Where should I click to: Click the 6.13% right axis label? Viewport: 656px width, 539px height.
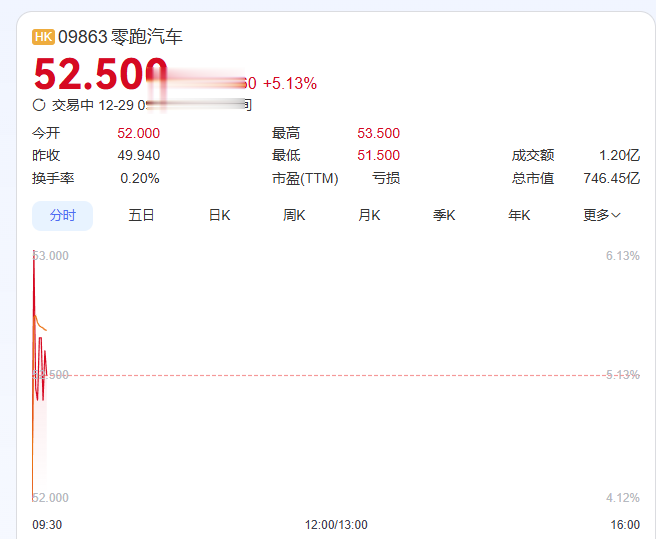(623, 256)
